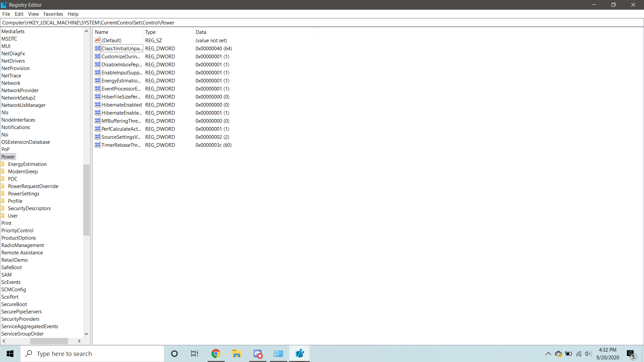This screenshot has height=362, width=644.
Task: Sort values by Type column header
Action: coord(168,32)
